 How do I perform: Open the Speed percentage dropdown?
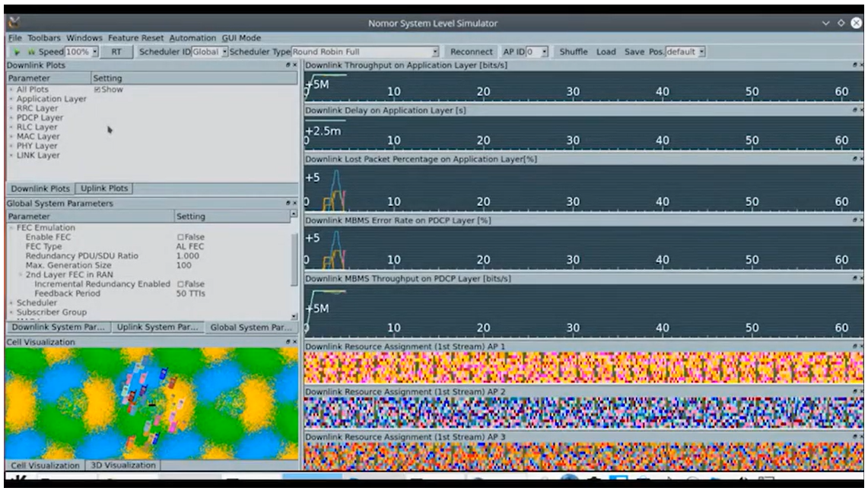[95, 52]
